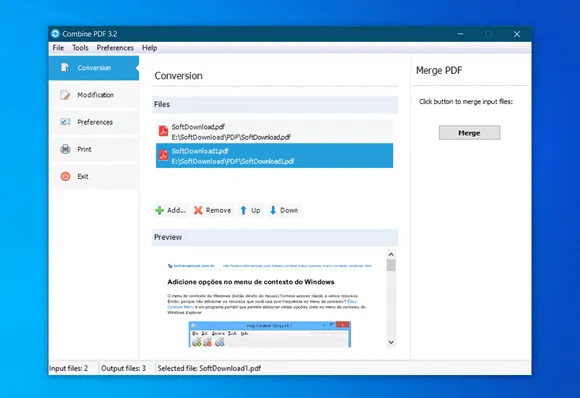580x398 pixels.
Task: Move file down with Down arrow icon
Action: tap(273, 210)
